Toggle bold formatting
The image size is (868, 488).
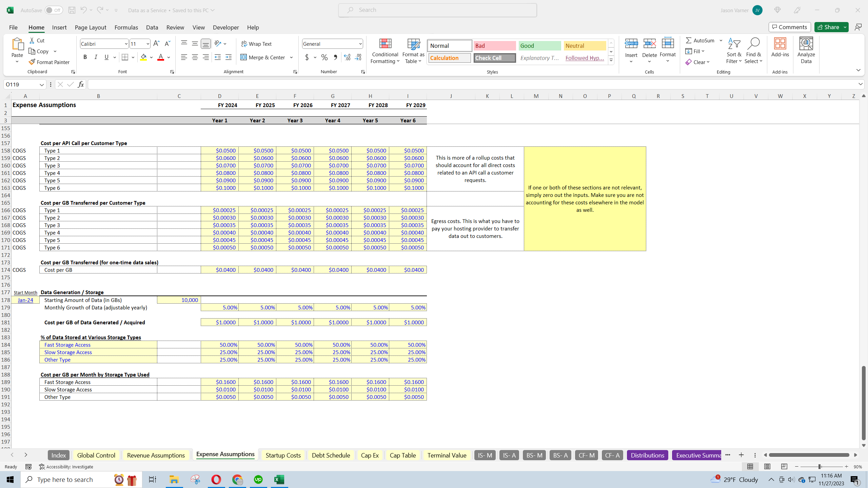pyautogui.click(x=85, y=57)
